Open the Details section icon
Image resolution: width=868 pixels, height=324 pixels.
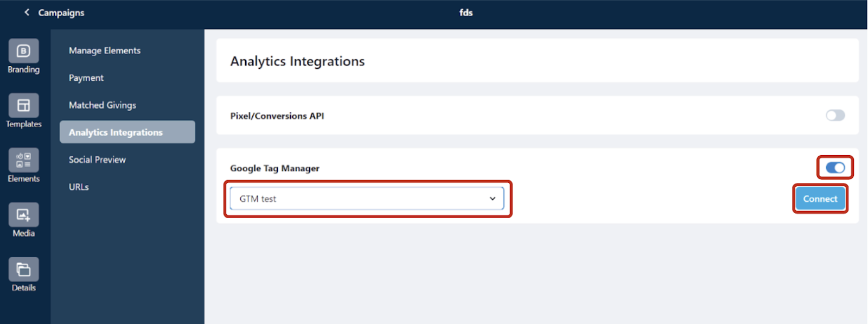pyautogui.click(x=23, y=269)
